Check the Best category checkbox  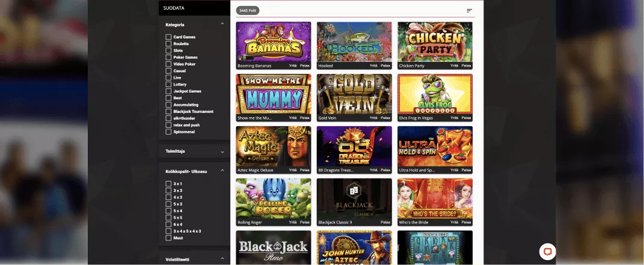168,98
